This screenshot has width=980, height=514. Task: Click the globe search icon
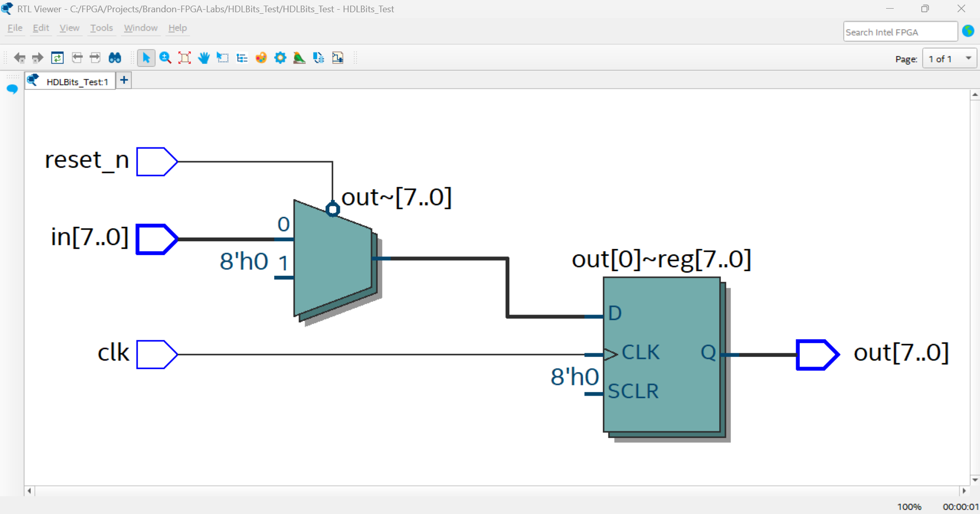click(x=968, y=31)
